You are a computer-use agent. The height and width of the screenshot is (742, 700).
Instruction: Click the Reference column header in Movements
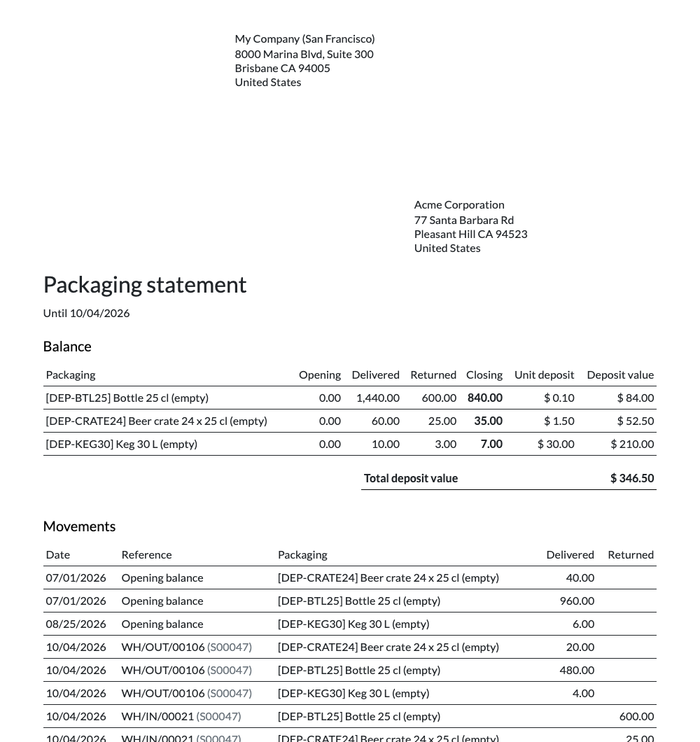(147, 554)
